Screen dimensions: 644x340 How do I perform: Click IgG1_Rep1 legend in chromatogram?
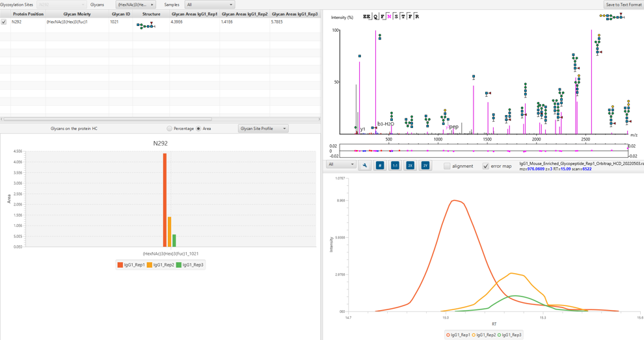coord(458,335)
